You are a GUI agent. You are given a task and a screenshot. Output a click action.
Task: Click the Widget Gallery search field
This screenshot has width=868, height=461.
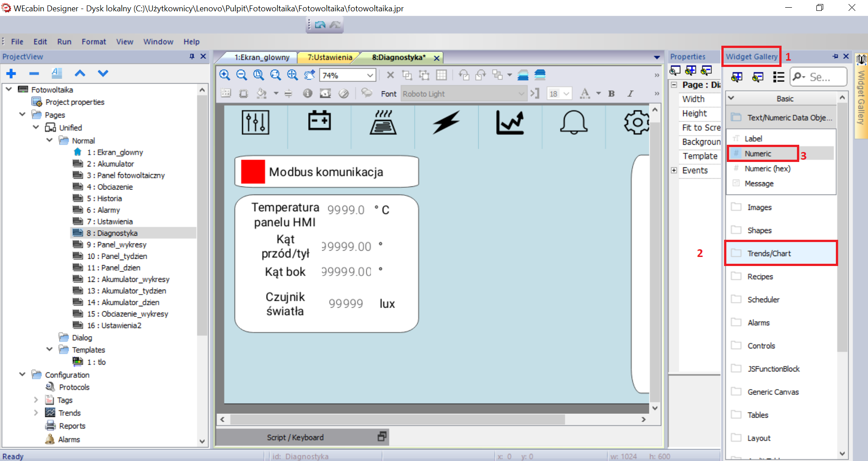819,77
